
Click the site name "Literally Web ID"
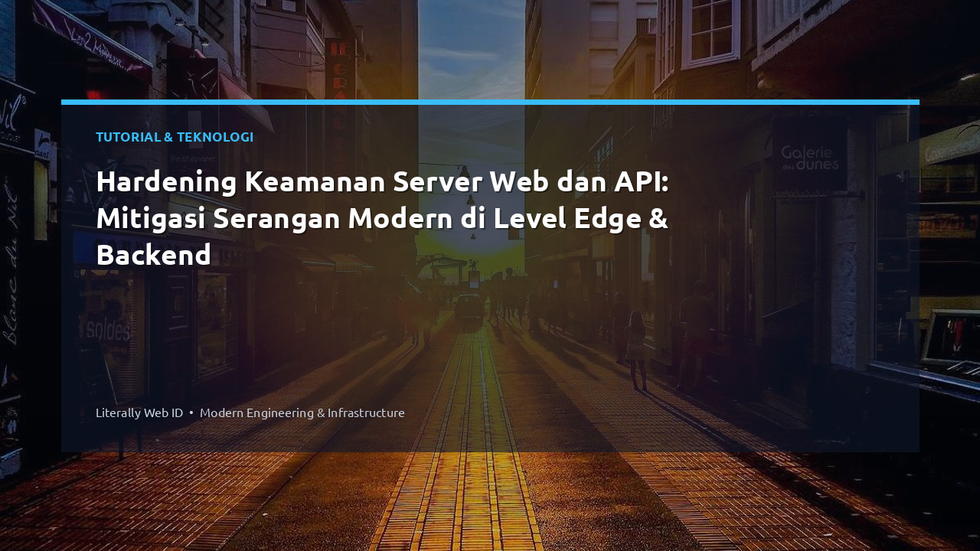[139, 412]
